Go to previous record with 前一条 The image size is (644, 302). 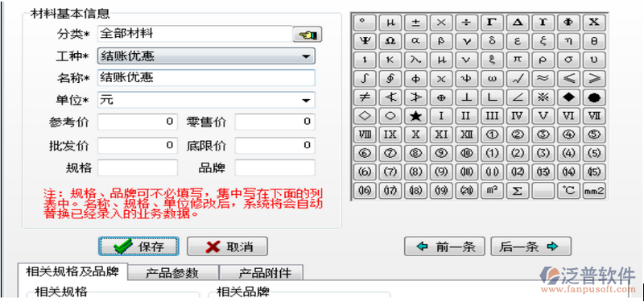click(444, 246)
